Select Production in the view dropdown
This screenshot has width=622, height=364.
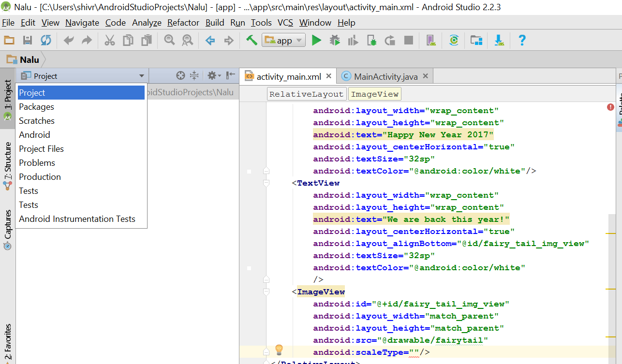click(81, 177)
